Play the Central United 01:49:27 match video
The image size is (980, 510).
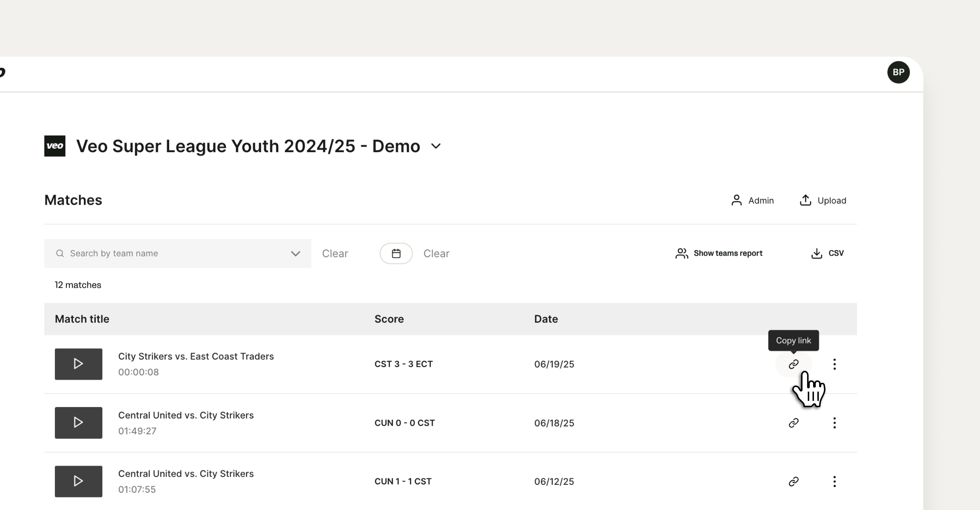pyautogui.click(x=78, y=423)
